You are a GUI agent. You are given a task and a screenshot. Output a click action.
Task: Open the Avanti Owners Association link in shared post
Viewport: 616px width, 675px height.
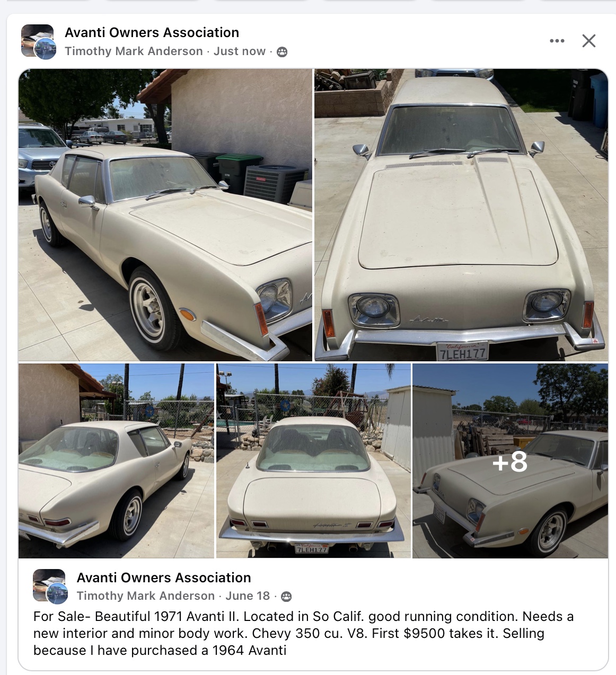[x=164, y=578]
